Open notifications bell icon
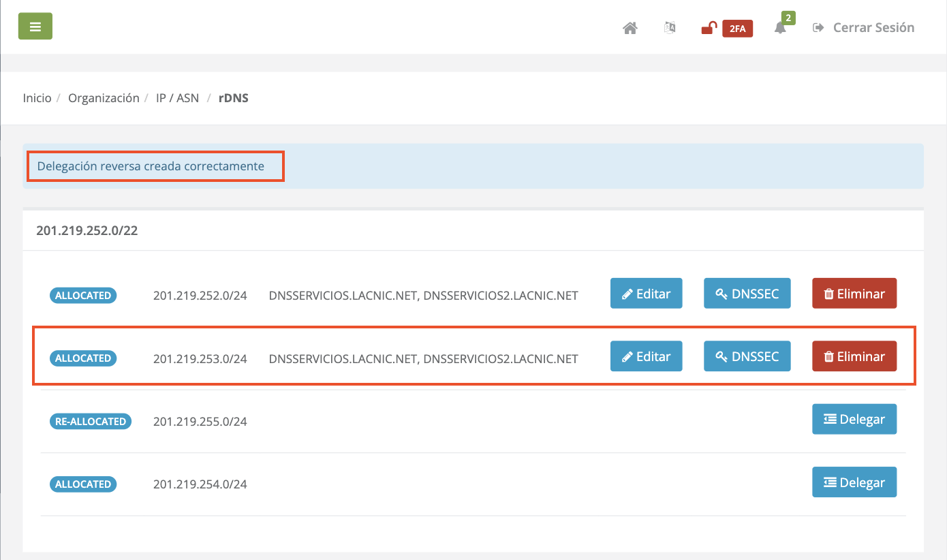This screenshot has height=560, width=947. click(x=781, y=28)
